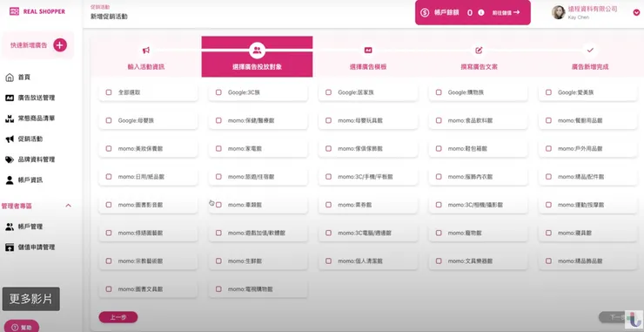Check the momo:個人清潔館 checkbox
The image size is (644, 332).
click(329, 261)
